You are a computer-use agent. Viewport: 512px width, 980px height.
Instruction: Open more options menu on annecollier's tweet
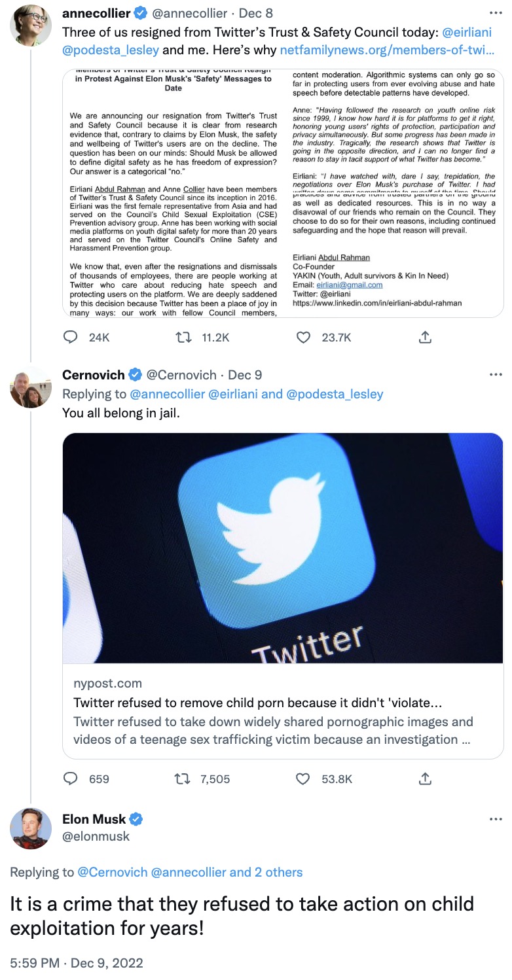click(x=496, y=13)
